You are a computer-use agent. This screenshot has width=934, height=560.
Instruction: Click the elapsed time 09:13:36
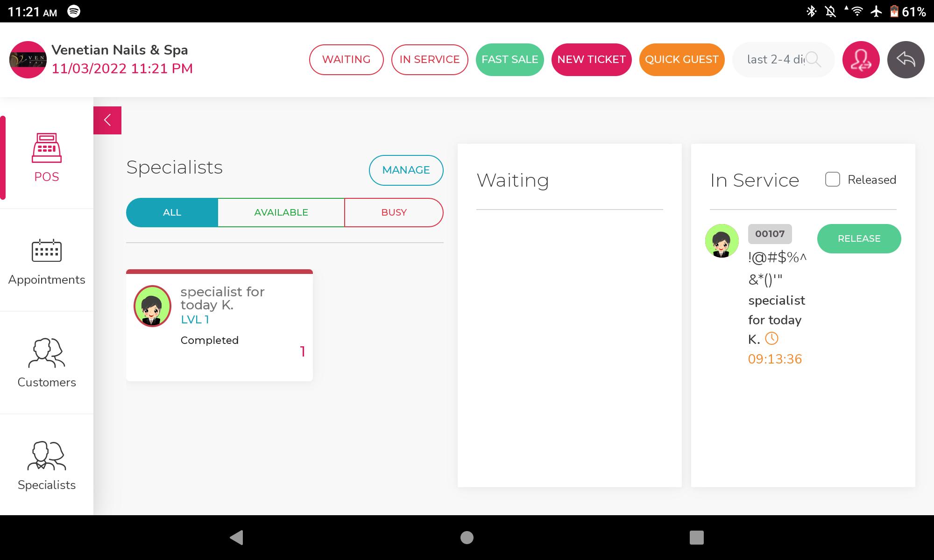[x=775, y=359]
